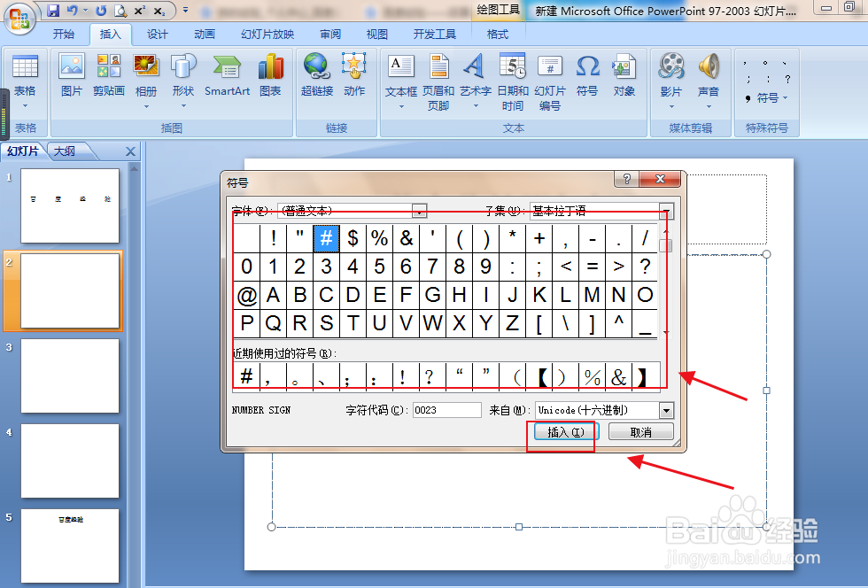Customize quick access toolbar dropdown arrow

coord(185,10)
